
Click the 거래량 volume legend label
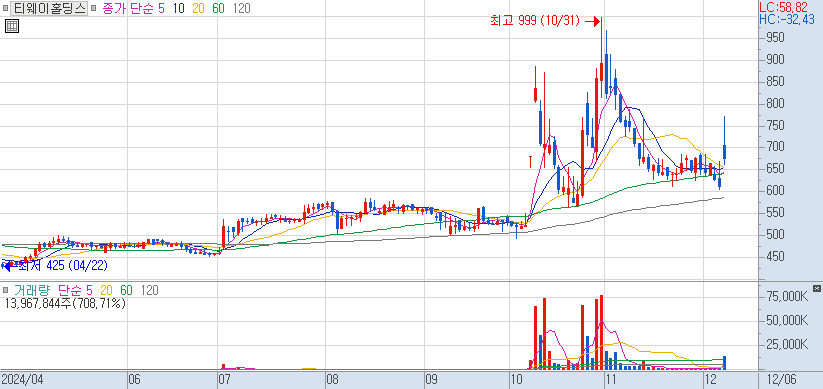click(33, 290)
